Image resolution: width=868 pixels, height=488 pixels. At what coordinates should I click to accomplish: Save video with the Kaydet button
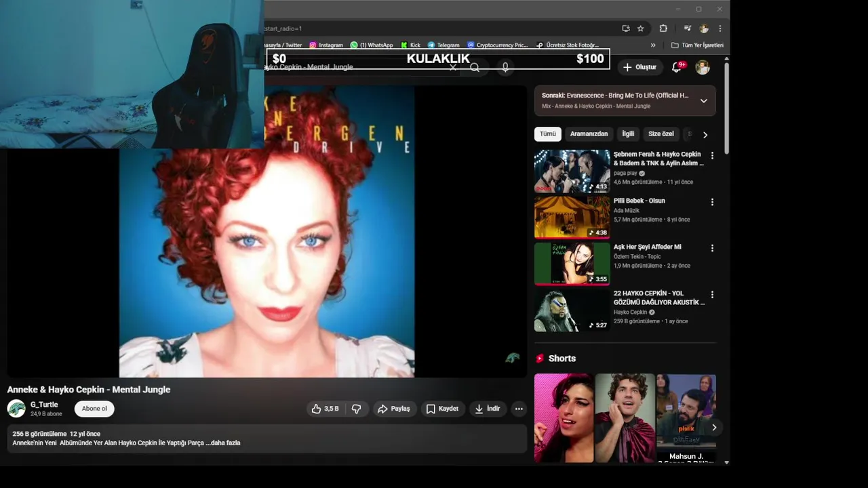point(442,409)
